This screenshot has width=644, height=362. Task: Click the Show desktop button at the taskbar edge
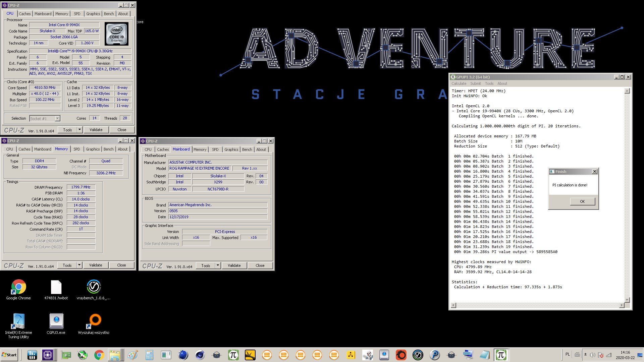(640, 355)
